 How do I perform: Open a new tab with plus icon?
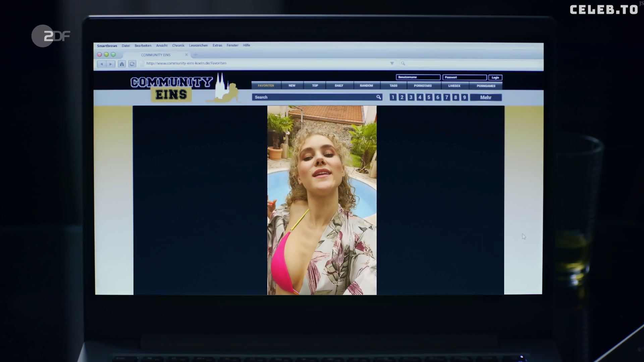pos(196,55)
